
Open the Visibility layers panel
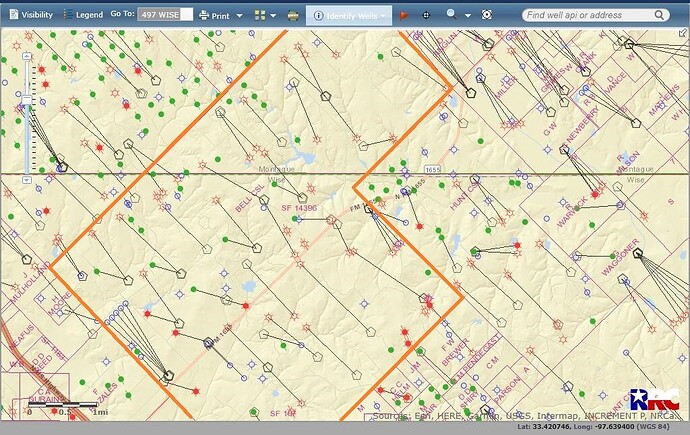[x=30, y=16]
